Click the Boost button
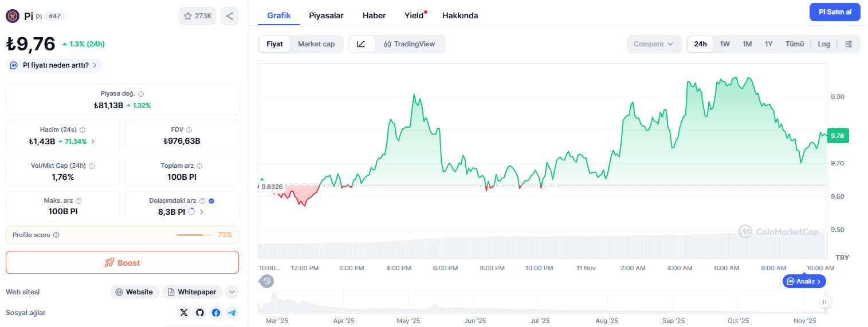The image size is (868, 327). coord(122,262)
